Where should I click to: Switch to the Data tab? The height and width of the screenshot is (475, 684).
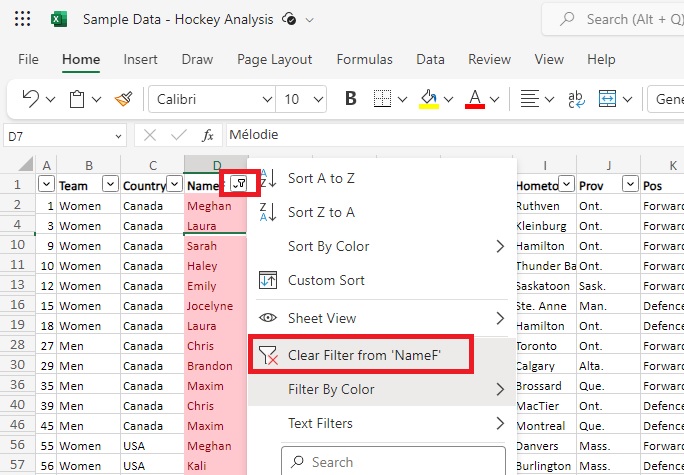click(430, 59)
